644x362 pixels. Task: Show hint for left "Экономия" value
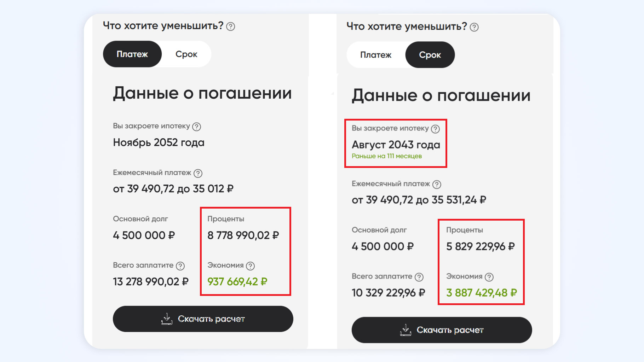tap(250, 266)
